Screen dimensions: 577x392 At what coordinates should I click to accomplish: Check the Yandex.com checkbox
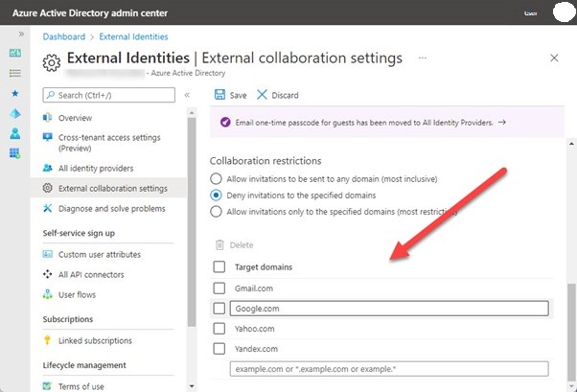click(x=219, y=349)
